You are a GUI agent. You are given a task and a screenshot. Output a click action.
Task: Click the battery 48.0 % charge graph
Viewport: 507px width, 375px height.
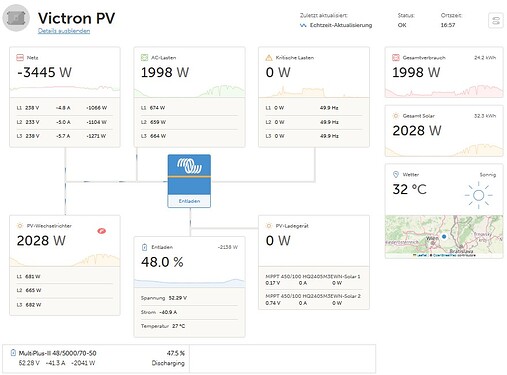(x=189, y=283)
